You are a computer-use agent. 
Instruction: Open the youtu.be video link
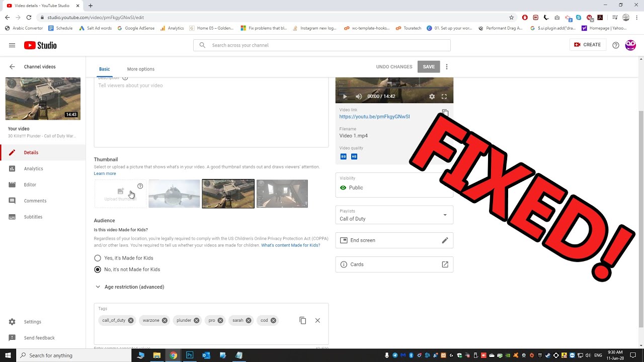click(374, 117)
